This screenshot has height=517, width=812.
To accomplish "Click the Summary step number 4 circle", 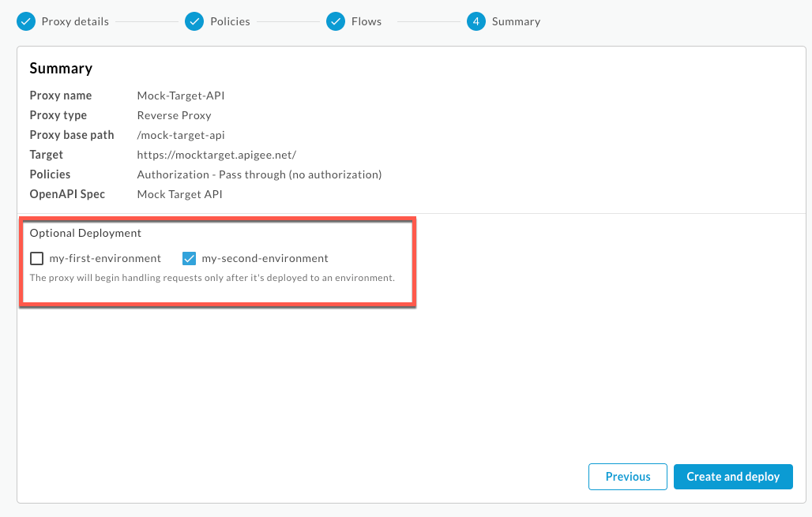I will pyautogui.click(x=476, y=21).
